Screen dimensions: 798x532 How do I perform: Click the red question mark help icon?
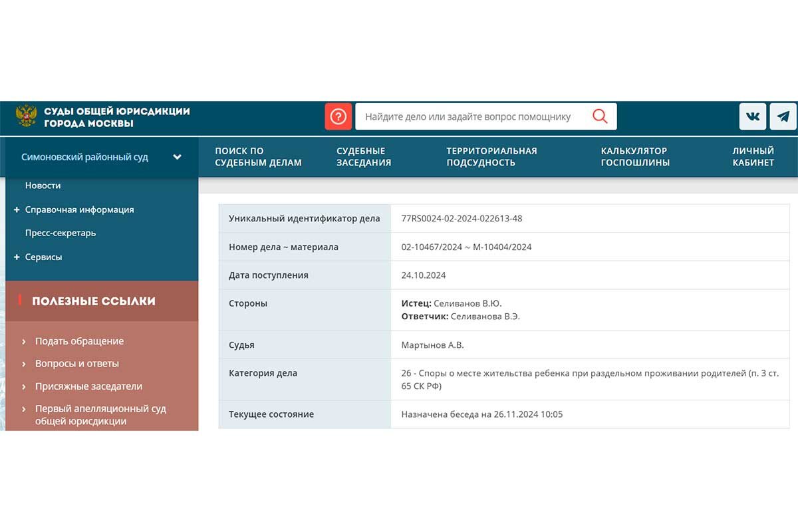338,116
